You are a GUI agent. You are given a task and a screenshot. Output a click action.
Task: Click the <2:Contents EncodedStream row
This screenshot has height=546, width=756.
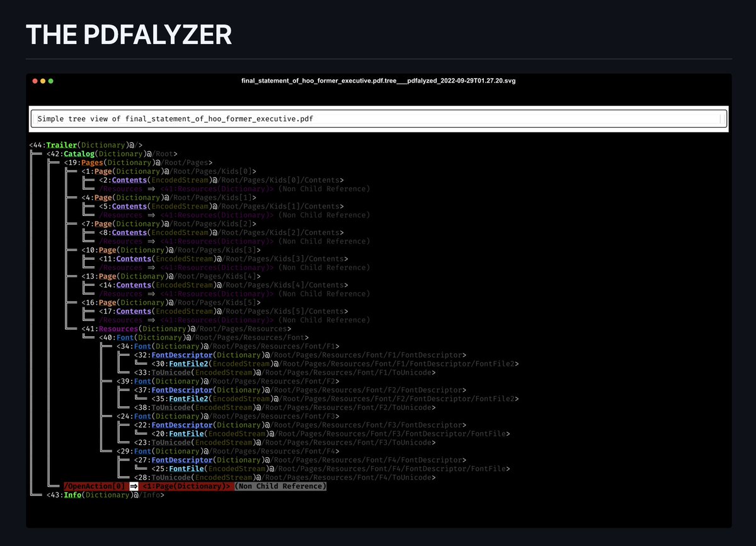(x=221, y=180)
